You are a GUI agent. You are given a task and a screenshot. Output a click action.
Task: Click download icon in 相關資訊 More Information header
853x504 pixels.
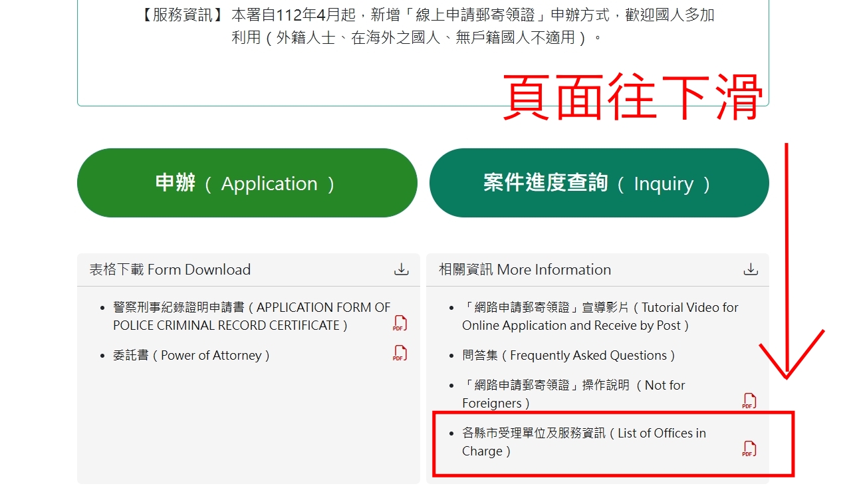[x=751, y=269]
